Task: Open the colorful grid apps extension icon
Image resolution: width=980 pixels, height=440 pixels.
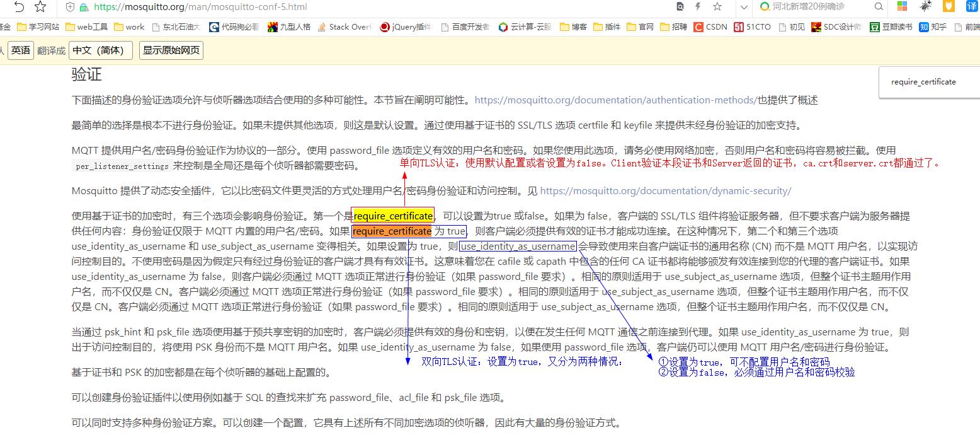Action: coord(903,7)
